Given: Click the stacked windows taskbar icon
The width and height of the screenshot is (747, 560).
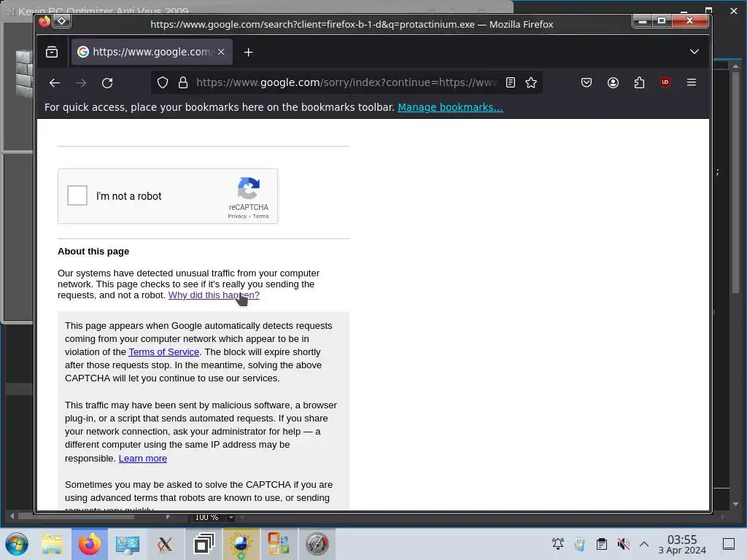Looking at the screenshot, I should pos(204,544).
